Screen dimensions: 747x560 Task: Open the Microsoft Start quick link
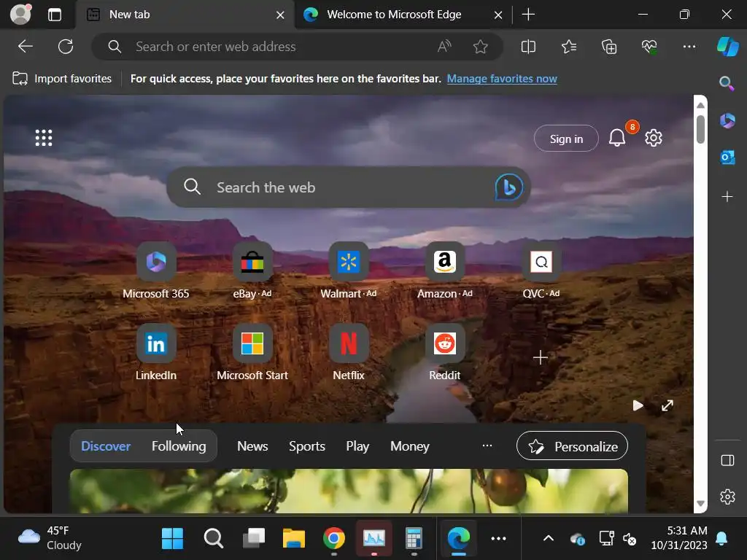[x=252, y=352]
